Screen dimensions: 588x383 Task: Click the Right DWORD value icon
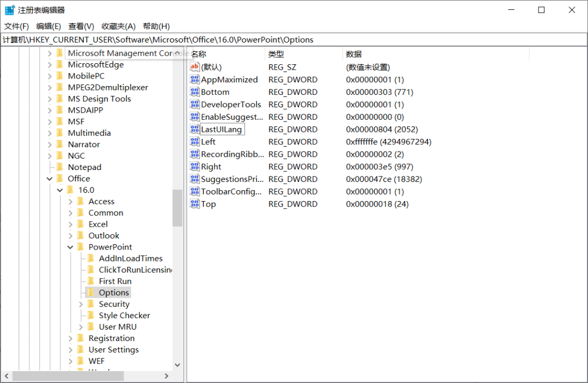point(194,166)
